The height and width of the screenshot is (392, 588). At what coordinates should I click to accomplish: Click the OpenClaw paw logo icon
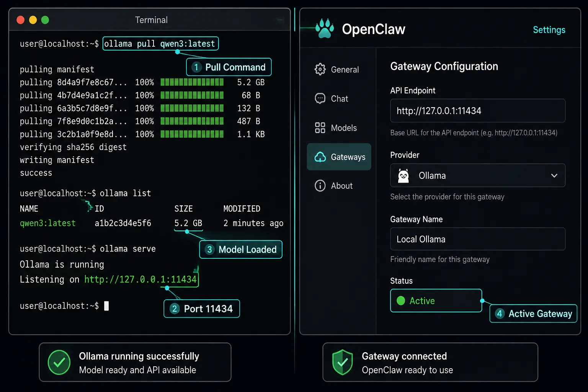click(325, 29)
